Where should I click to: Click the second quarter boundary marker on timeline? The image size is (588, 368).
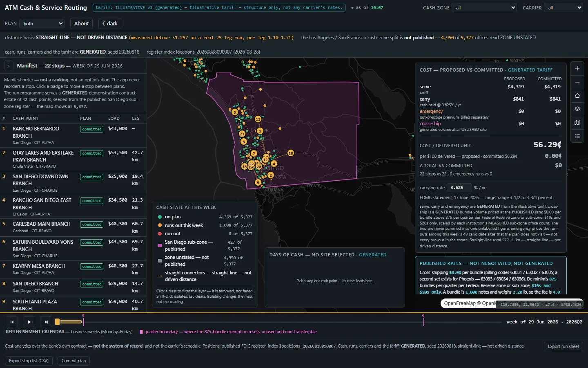point(423,320)
